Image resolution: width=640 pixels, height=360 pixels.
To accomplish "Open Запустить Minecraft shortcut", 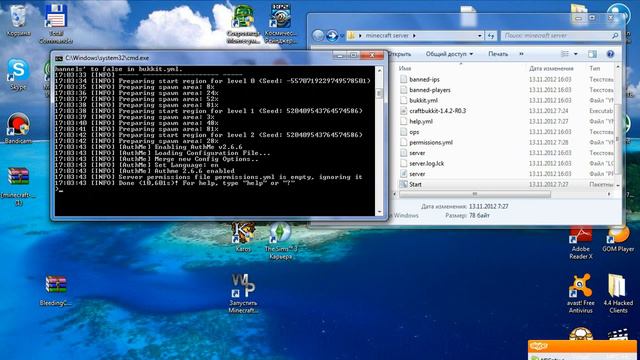I will [x=243, y=293].
